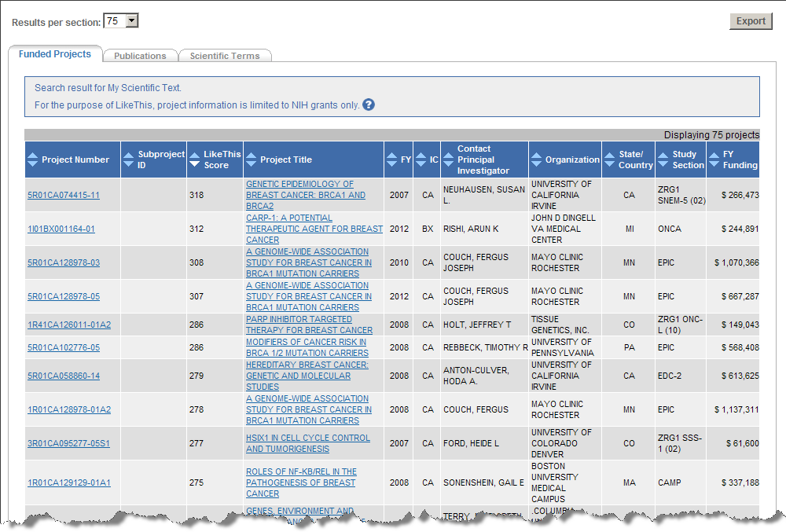Open CARP-1 Potential Therapeutic Agent title
Image resolution: width=786 pixels, height=532 pixels.
tap(314, 229)
